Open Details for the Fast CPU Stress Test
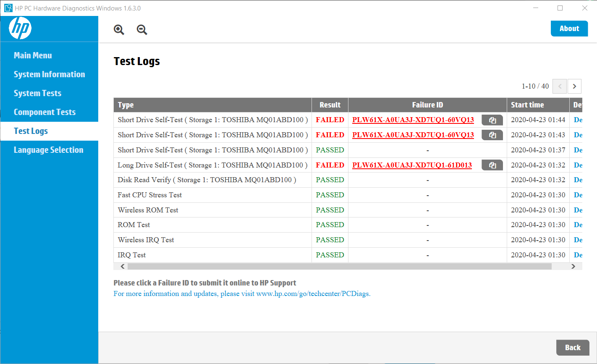 click(x=578, y=195)
